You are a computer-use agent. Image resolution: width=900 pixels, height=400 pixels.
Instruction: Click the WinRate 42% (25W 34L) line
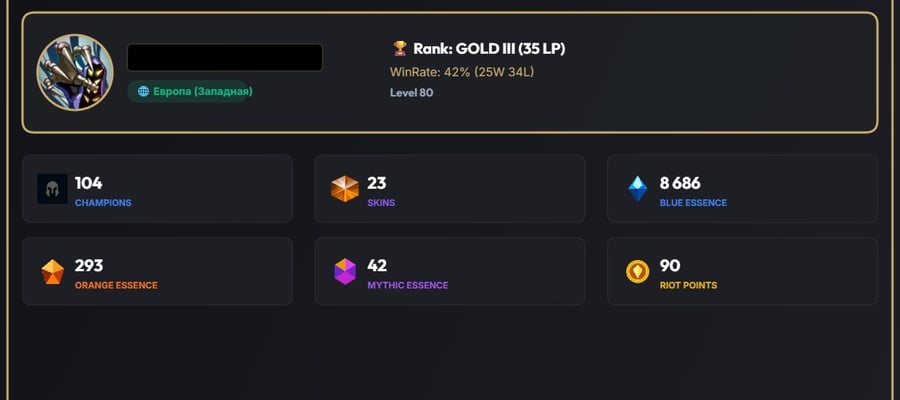click(463, 72)
